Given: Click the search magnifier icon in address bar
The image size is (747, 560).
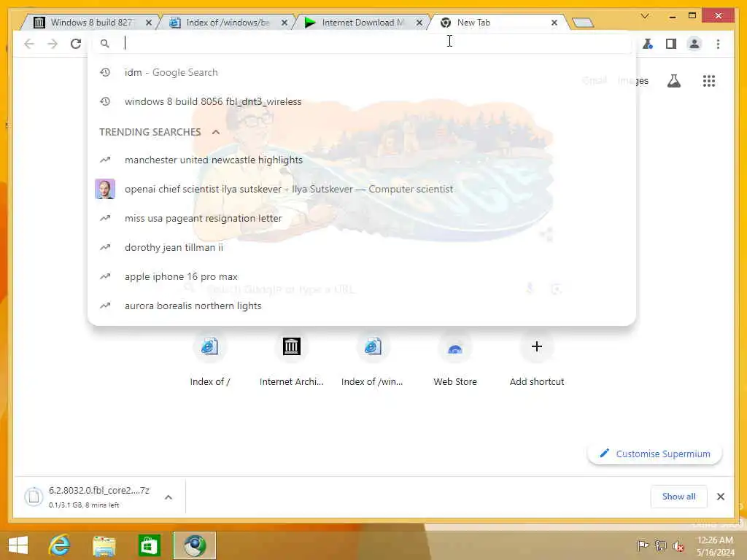Looking at the screenshot, I should click(104, 44).
